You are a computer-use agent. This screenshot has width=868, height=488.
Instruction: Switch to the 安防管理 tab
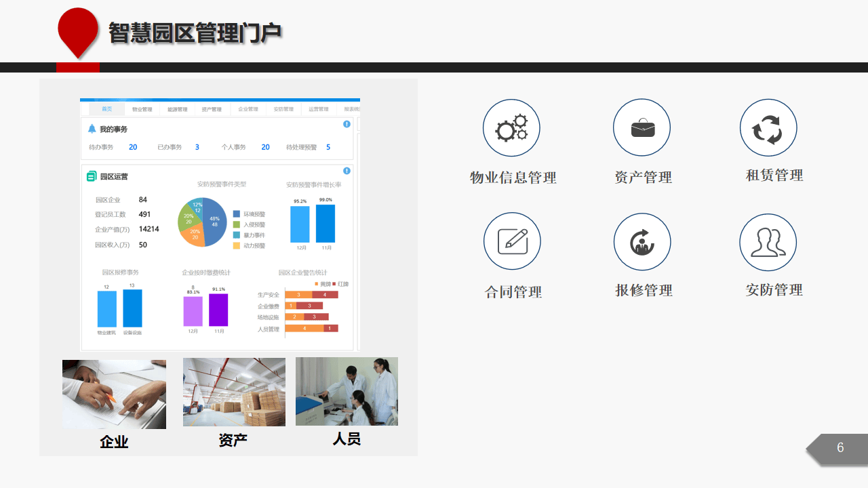pyautogui.click(x=283, y=109)
